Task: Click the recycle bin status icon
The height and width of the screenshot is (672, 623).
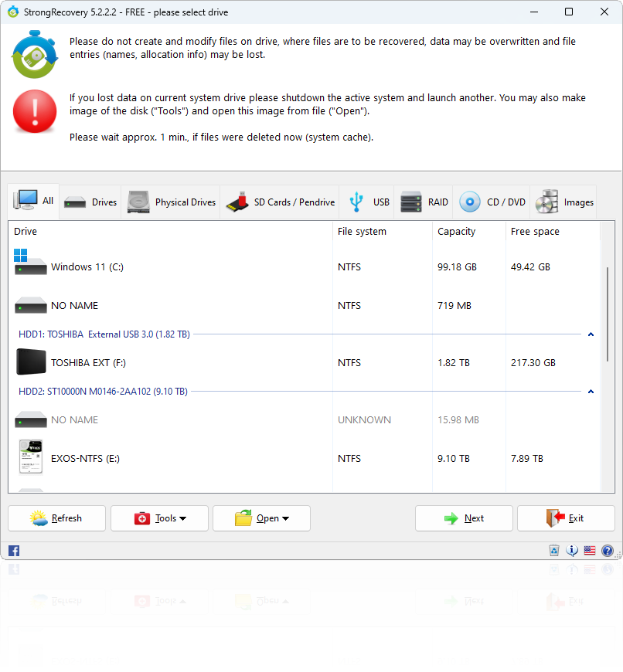Action: click(554, 550)
